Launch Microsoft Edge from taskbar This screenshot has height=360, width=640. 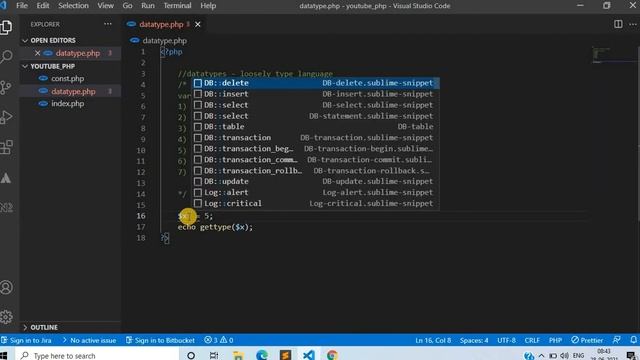pyautogui.click(x=262, y=356)
